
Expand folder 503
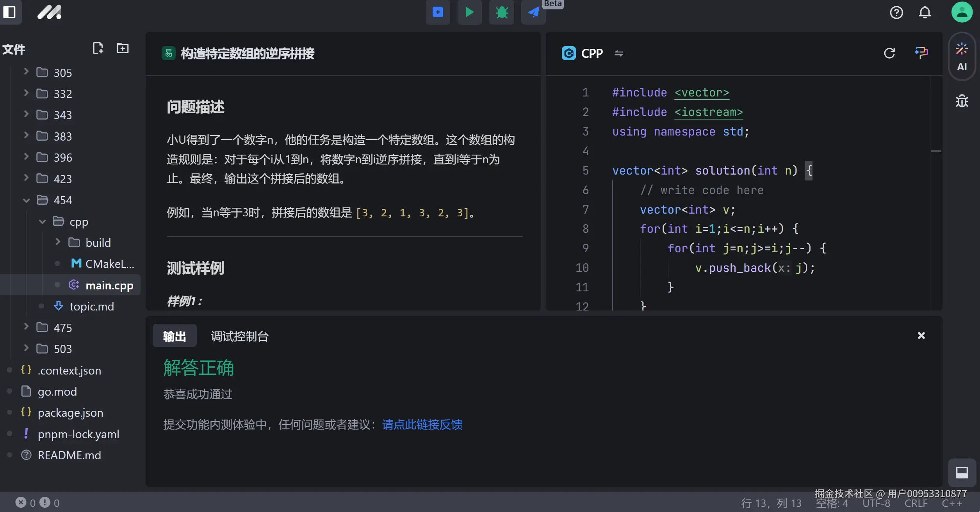tap(26, 348)
